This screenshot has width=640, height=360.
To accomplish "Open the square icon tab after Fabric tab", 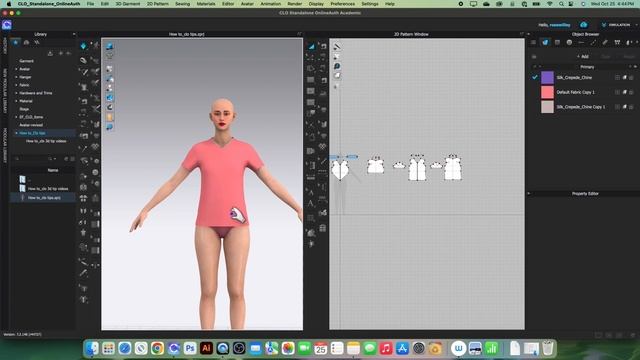I will coord(557,42).
